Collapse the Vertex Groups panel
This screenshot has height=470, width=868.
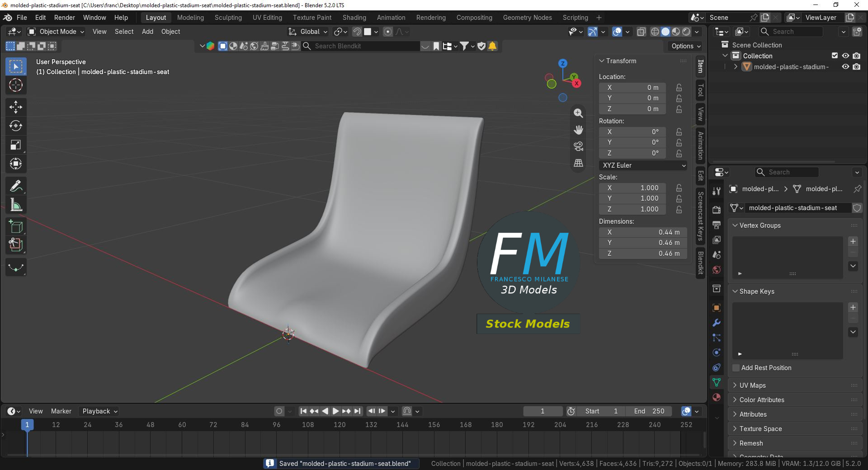tap(735, 226)
